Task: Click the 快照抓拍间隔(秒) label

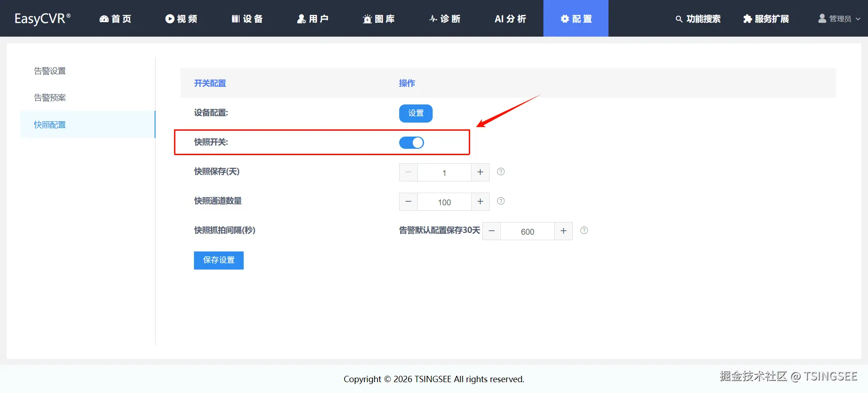Action: tap(225, 230)
